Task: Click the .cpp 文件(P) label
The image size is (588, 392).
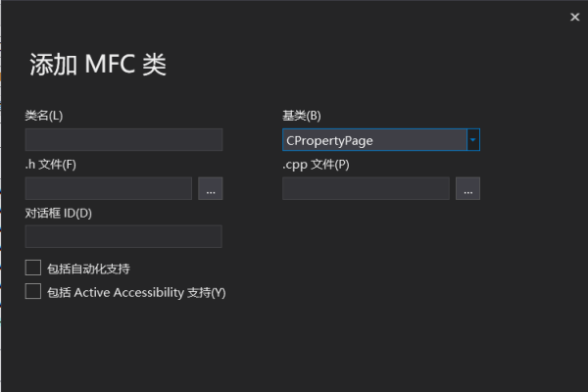Action: click(x=316, y=165)
